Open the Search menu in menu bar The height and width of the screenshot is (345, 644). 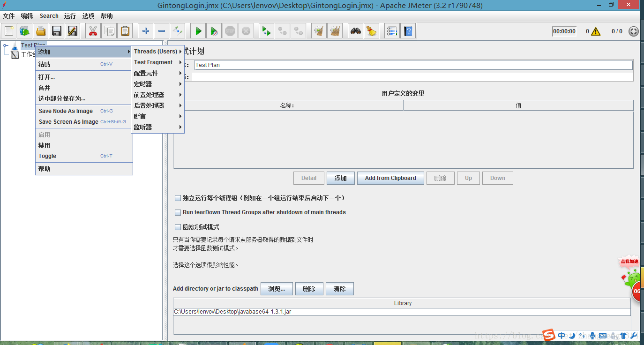point(49,16)
